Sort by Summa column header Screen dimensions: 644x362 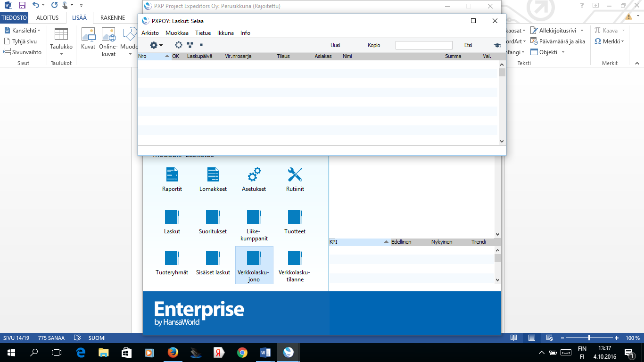[x=453, y=56]
